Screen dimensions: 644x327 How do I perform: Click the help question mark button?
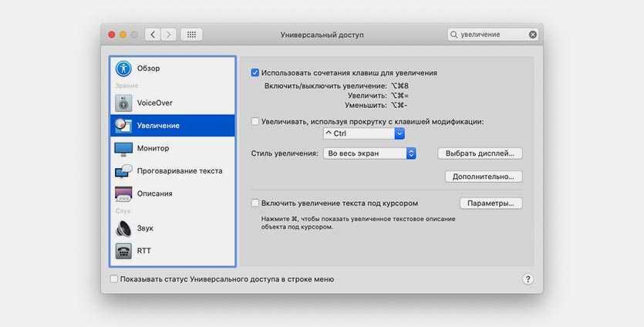528,279
